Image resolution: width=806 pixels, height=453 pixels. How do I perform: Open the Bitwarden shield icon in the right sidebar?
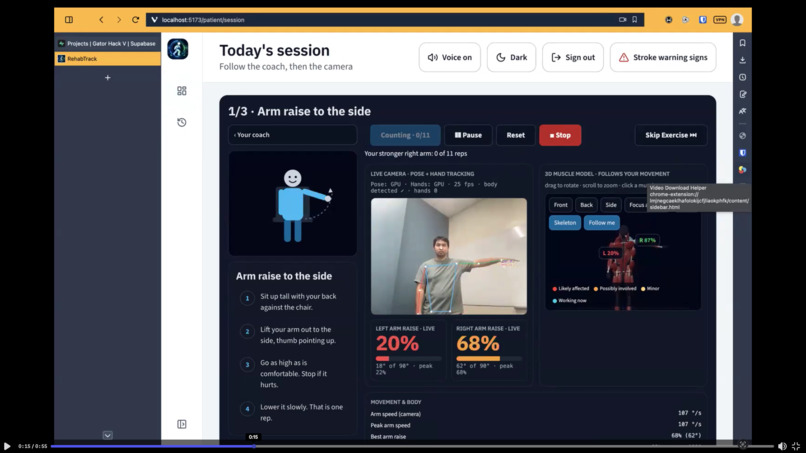click(x=742, y=153)
